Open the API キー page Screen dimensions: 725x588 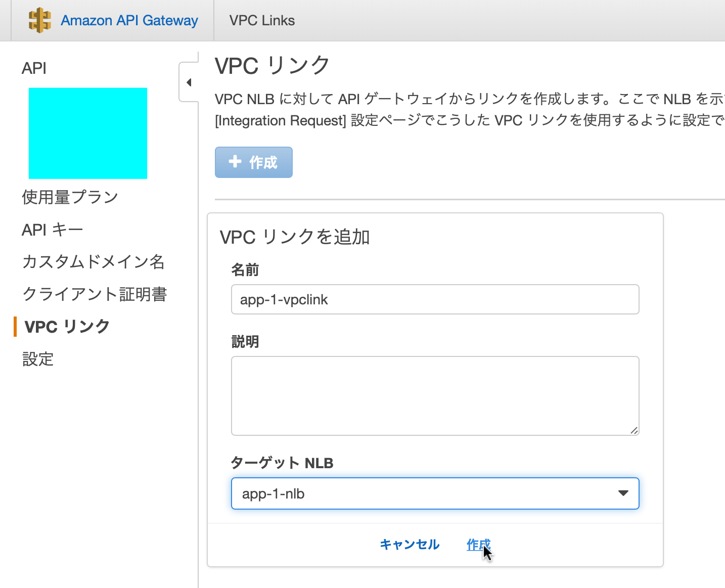click(52, 229)
